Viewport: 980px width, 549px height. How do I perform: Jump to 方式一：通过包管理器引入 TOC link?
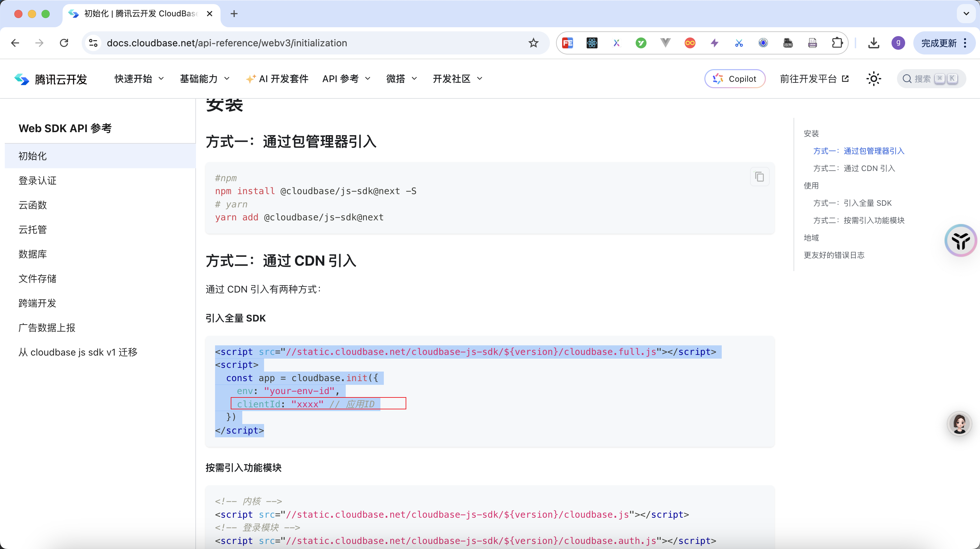point(858,151)
